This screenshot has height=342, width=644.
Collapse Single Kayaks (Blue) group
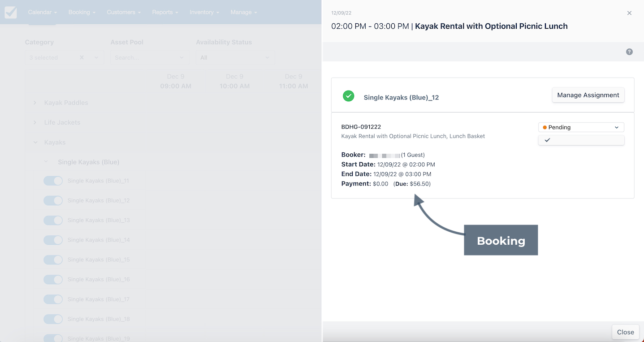46,162
